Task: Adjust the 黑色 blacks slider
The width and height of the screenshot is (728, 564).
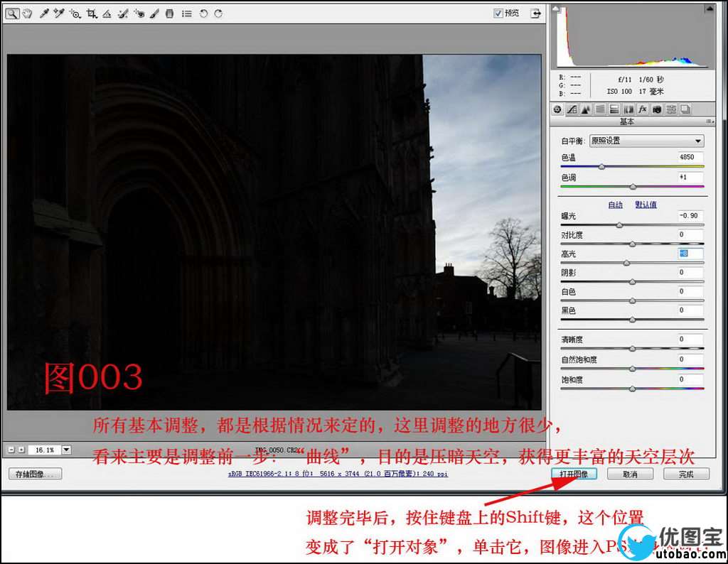Action: click(632, 320)
